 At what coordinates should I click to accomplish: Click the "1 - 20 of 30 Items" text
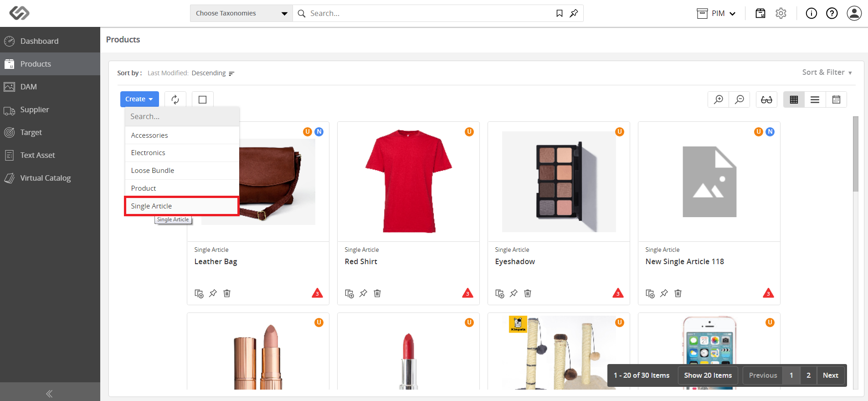point(642,375)
